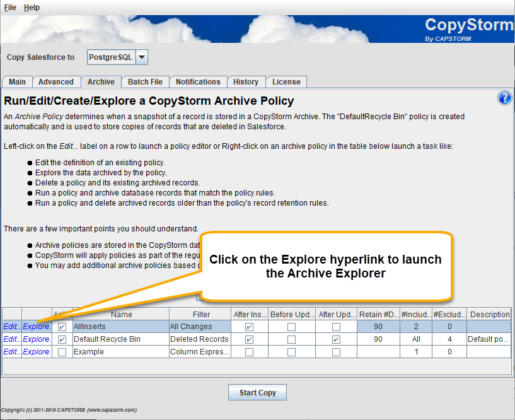Click Explore link for AllInserts policy
The height and width of the screenshot is (420, 515).
[x=37, y=327]
